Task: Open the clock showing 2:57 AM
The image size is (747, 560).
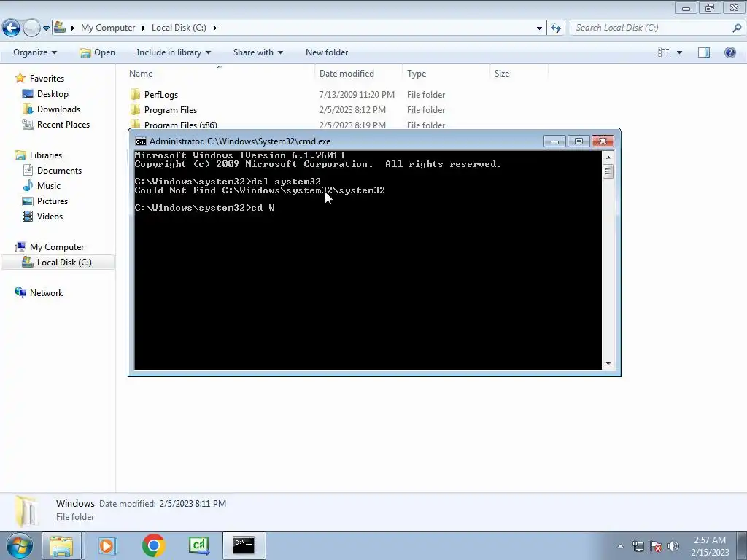Action: (710, 546)
